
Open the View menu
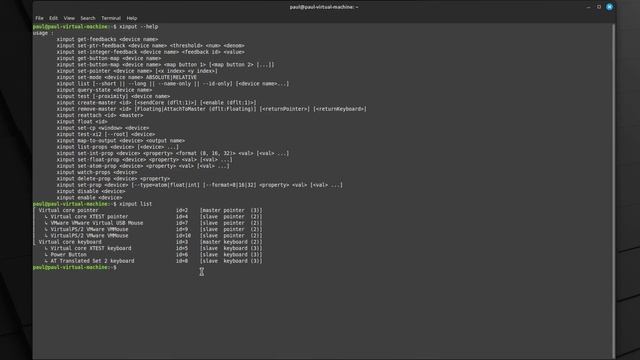point(69,18)
